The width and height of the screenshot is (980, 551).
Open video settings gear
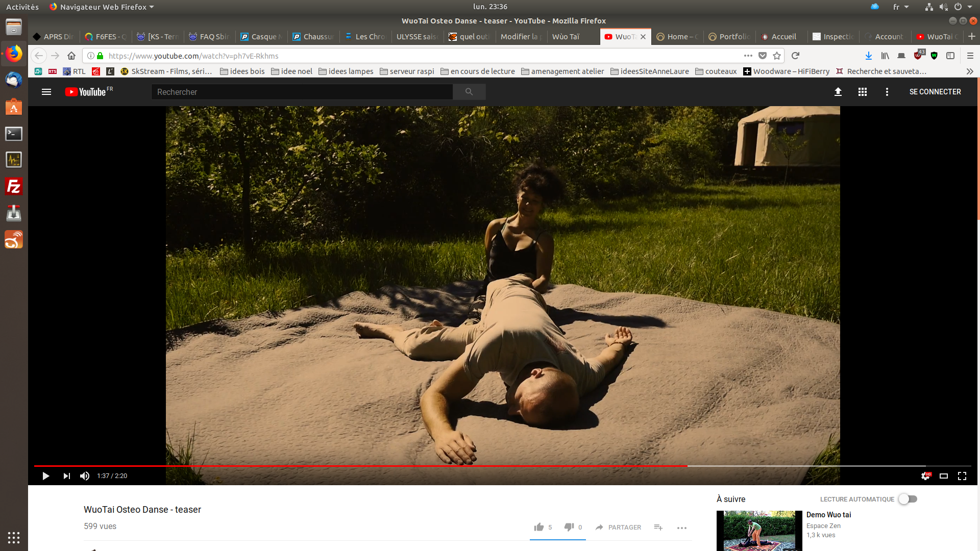(x=925, y=476)
